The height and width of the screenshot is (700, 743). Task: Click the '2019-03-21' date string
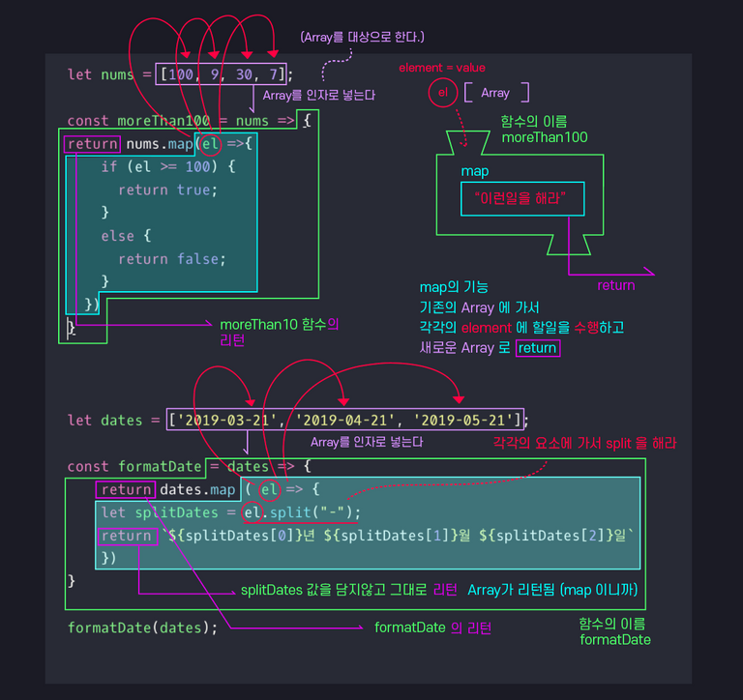[x=226, y=421]
